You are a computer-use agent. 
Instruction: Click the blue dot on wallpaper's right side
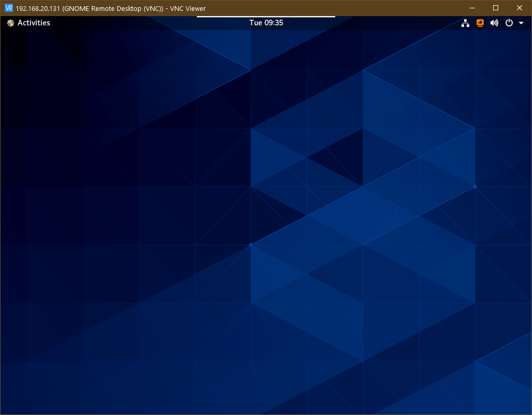pyautogui.click(x=474, y=186)
